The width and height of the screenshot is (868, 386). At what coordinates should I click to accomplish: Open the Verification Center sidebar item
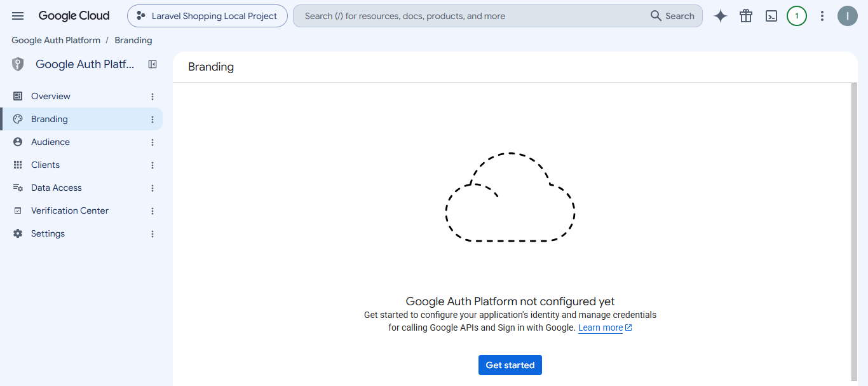[x=81, y=210]
